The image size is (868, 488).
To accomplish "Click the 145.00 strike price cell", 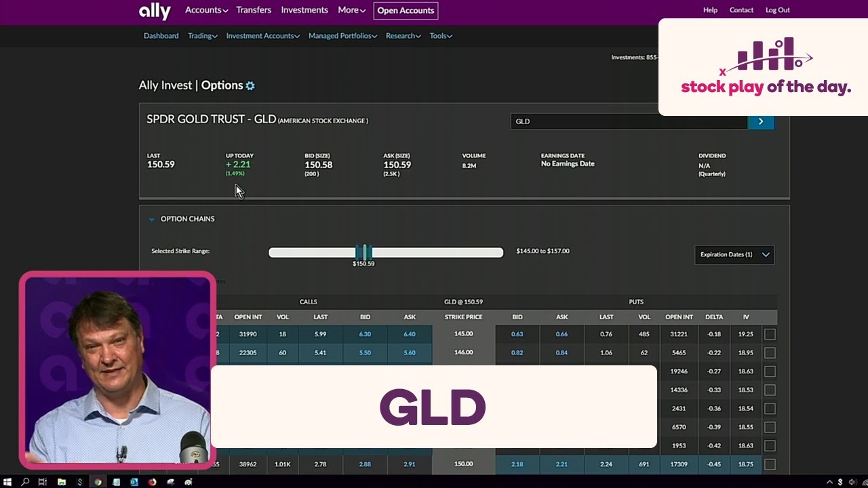I will 464,334.
